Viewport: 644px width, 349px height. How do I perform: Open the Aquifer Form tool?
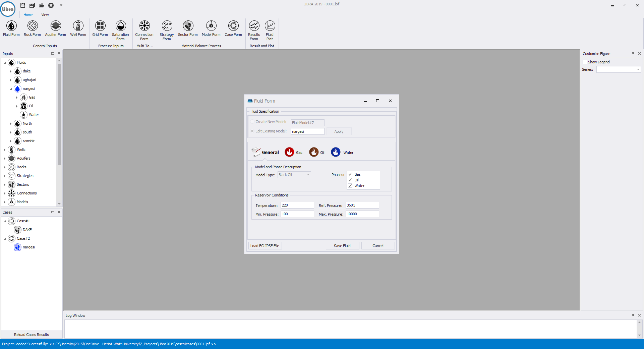[55, 28]
